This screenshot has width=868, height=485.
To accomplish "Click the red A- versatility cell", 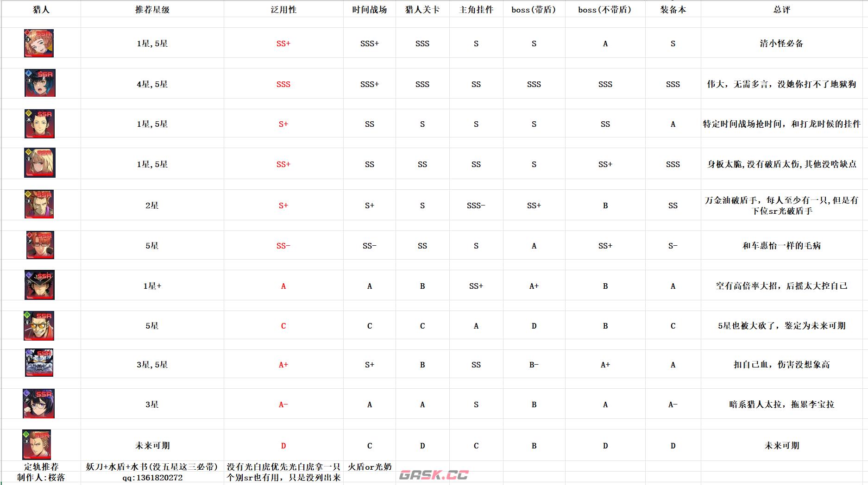I will [x=283, y=404].
